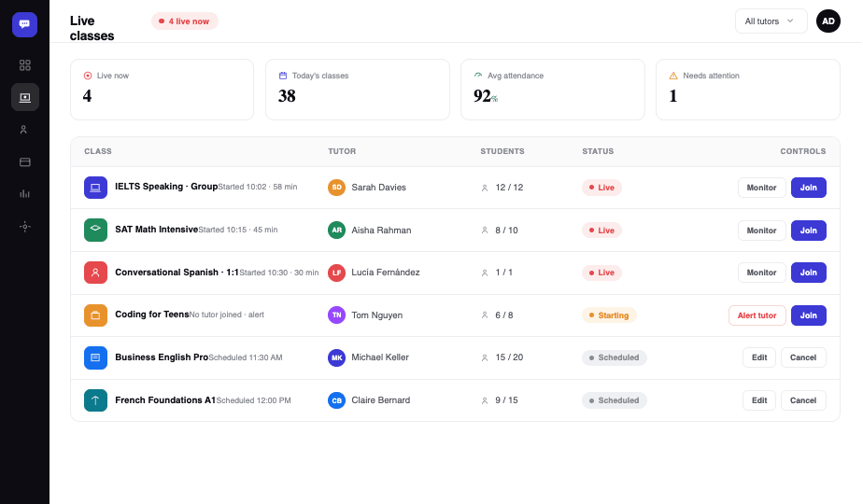Join the Conversational Spanish 1:1 class
This screenshot has width=863, height=504.
[x=809, y=273]
